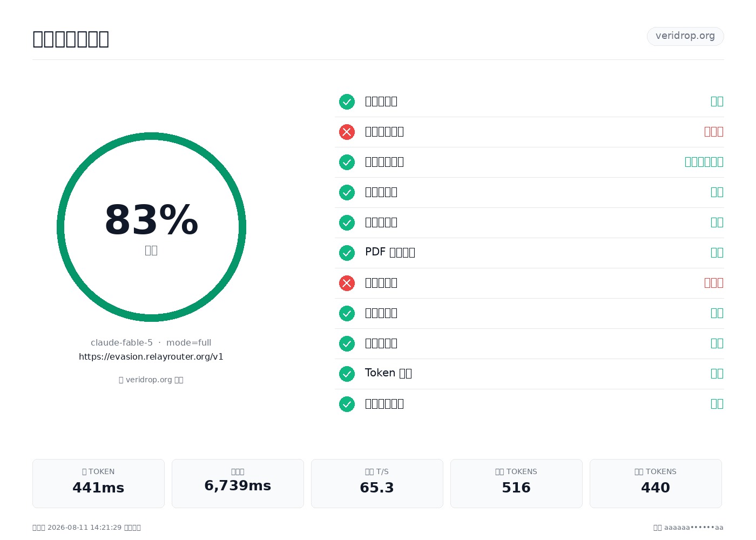Image resolution: width=756 pixels, height=540 pixels.
Task: Click the green check icon beside Token row
Action: (x=347, y=374)
